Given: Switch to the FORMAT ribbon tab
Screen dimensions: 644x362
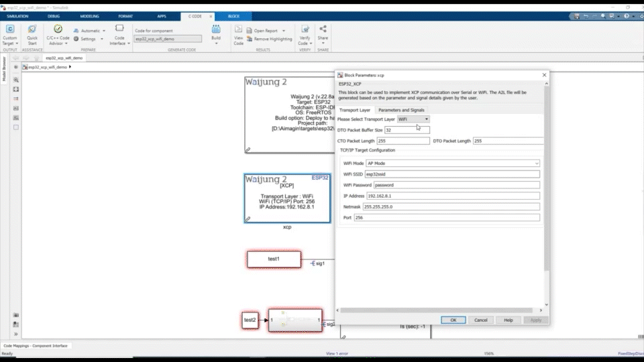Looking at the screenshot, I should [x=125, y=16].
